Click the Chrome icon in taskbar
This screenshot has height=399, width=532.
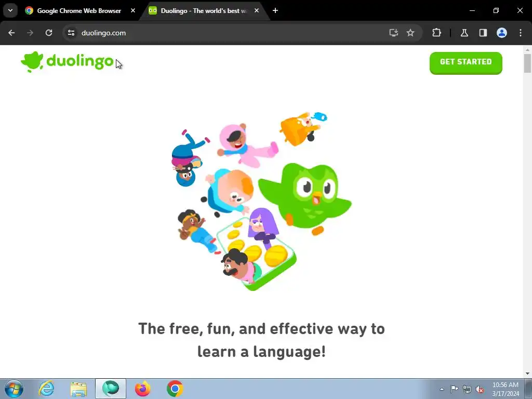[x=175, y=389]
